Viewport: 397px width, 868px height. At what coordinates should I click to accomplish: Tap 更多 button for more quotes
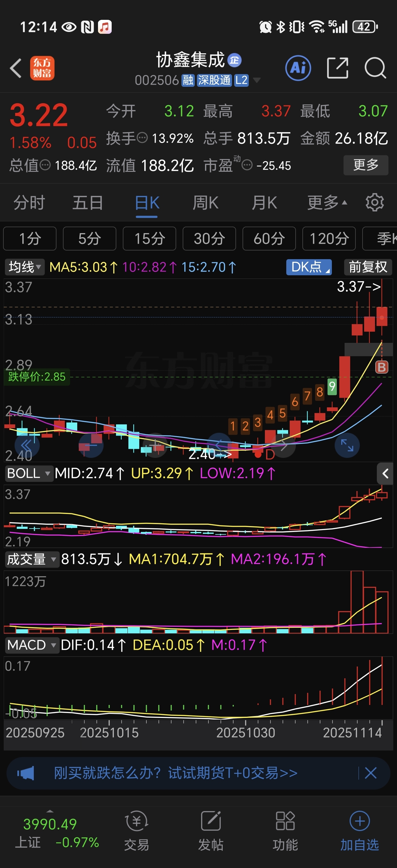[366, 165]
